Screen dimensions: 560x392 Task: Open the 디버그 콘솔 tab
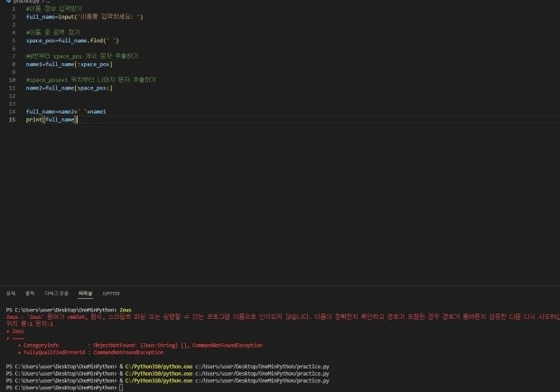[56, 294]
